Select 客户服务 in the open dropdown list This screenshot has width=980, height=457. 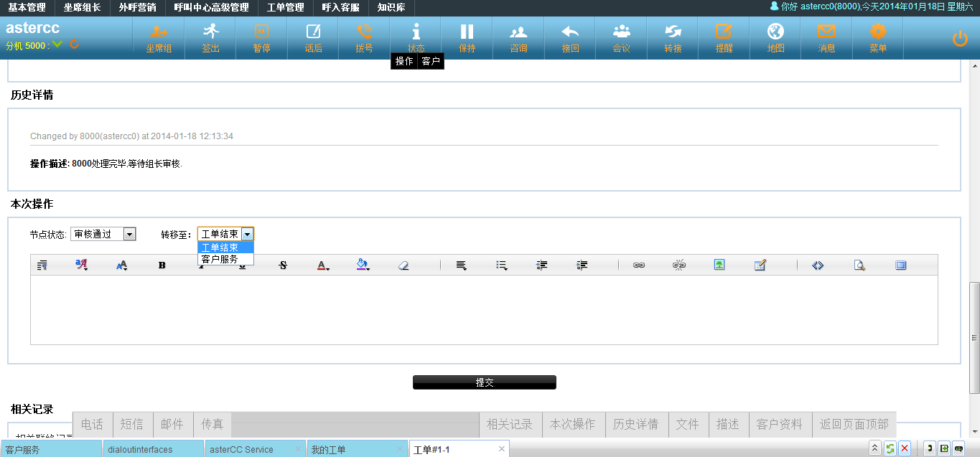pyautogui.click(x=220, y=259)
